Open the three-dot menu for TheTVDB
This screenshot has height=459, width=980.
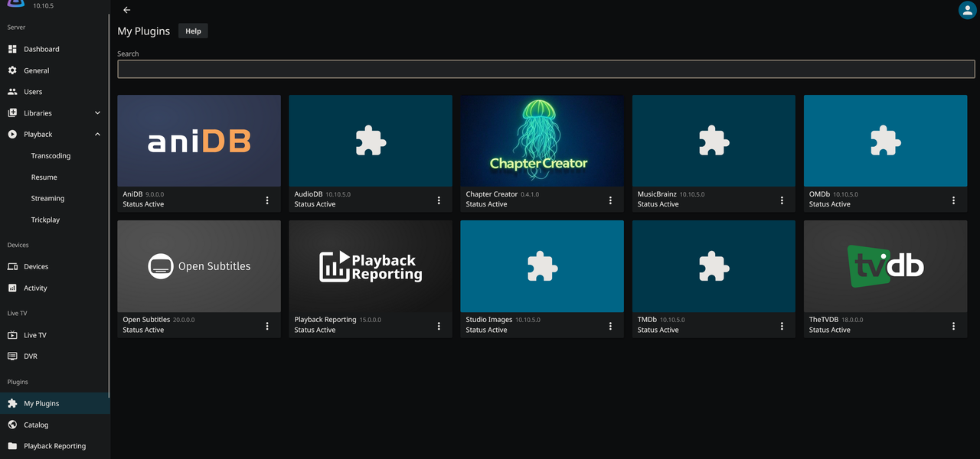click(953, 326)
